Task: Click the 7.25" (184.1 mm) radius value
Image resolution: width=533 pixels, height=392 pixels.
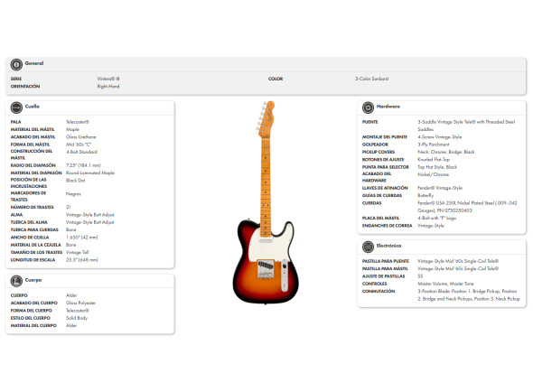Action: (x=83, y=165)
